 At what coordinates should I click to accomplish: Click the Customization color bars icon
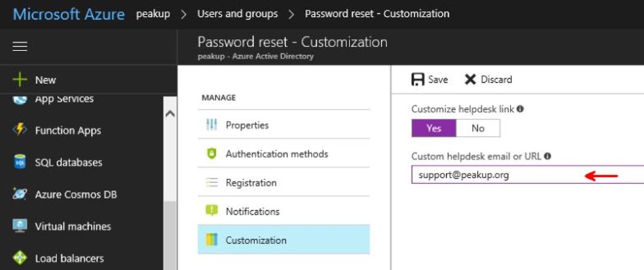(212, 240)
